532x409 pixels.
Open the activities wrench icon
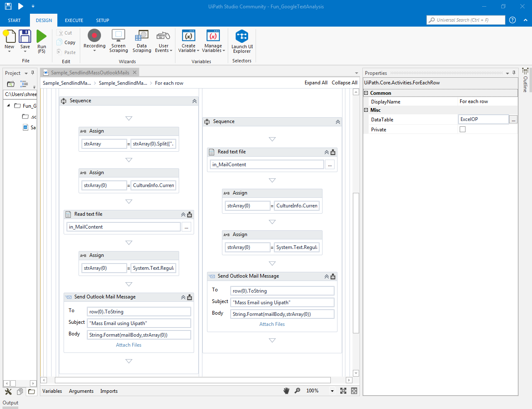click(x=8, y=392)
